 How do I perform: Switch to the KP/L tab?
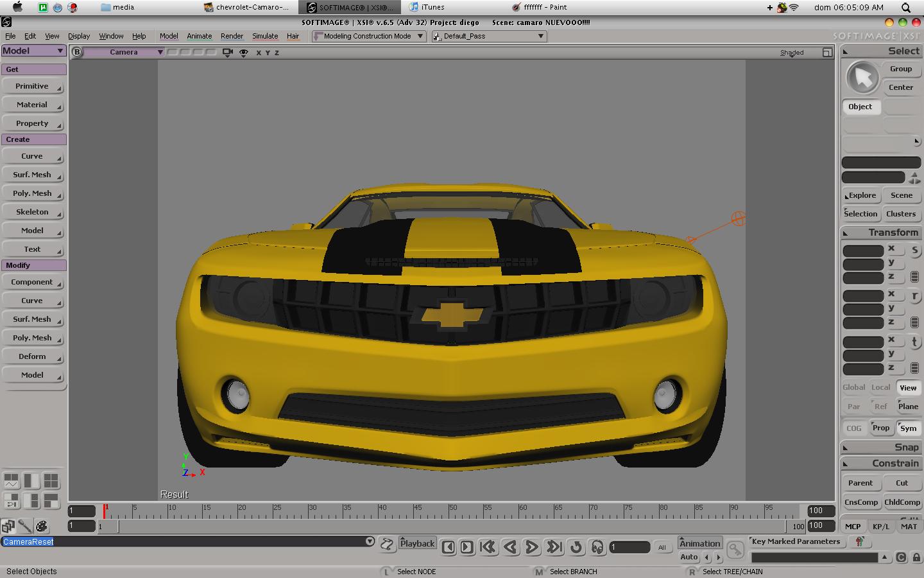click(881, 526)
